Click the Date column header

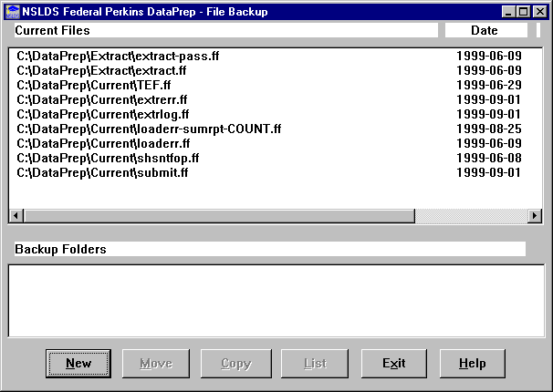tap(486, 30)
